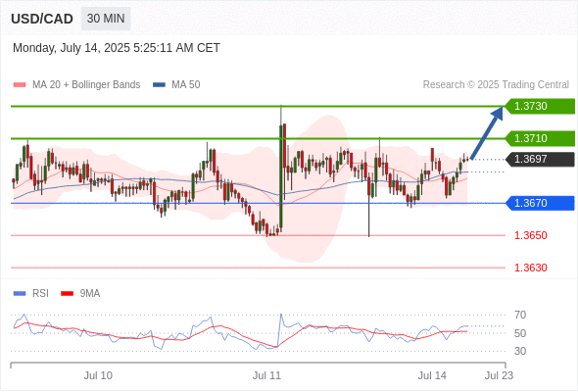Screen dimensions: 578x392
Task: Select the 1.3710 resistance price tag
Action: point(540,138)
